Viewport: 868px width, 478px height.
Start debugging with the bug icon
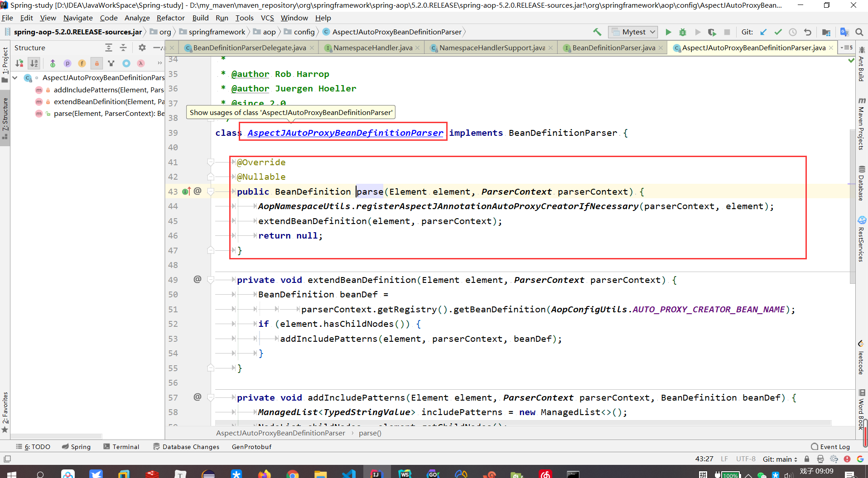tap(683, 32)
